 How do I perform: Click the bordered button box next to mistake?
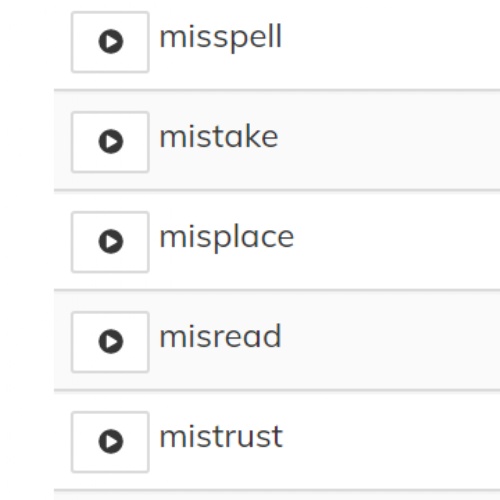pos(110,142)
